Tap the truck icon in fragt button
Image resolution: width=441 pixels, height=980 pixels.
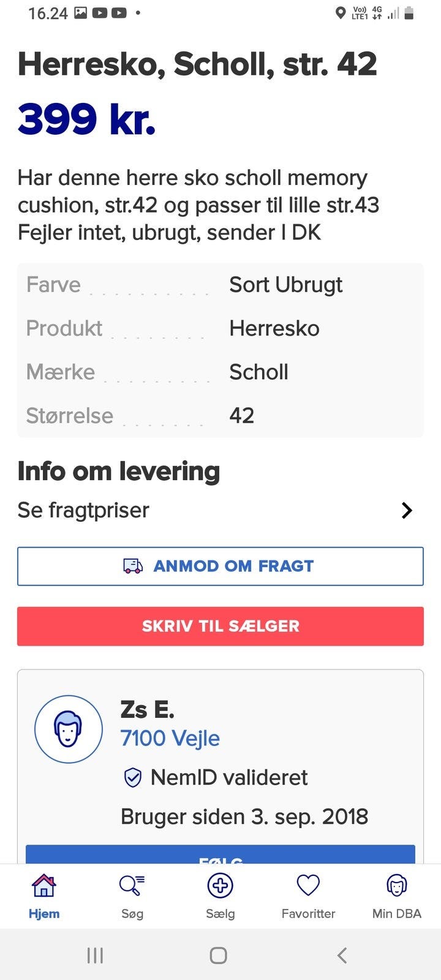[133, 566]
